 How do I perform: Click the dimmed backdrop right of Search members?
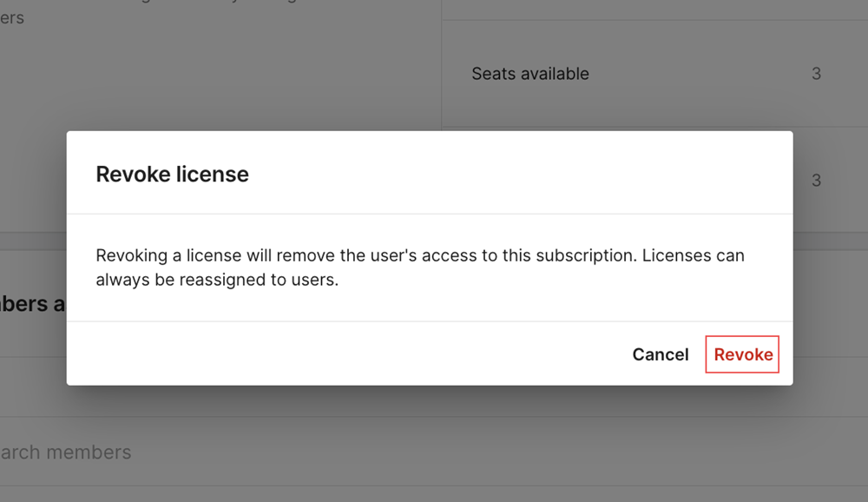coord(498,452)
